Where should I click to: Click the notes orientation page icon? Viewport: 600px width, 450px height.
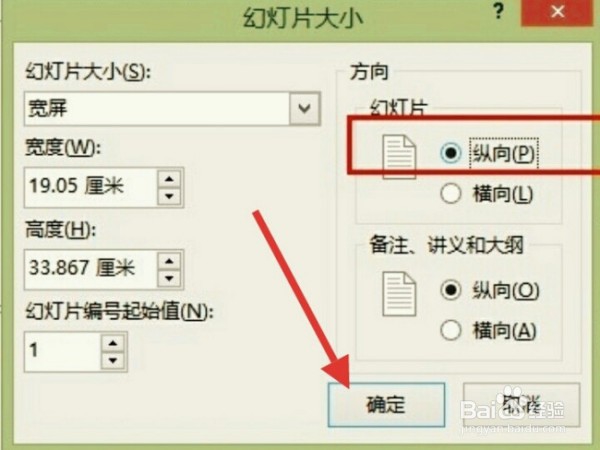(399, 294)
